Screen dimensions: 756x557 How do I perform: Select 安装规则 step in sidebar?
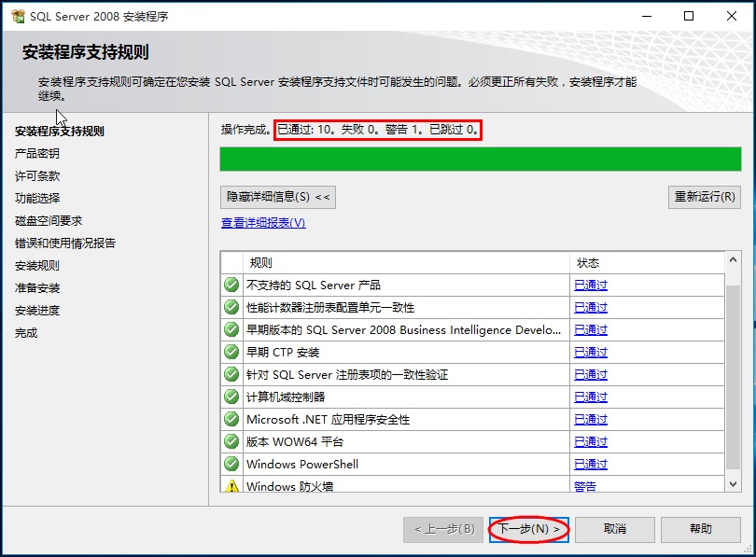(x=37, y=266)
